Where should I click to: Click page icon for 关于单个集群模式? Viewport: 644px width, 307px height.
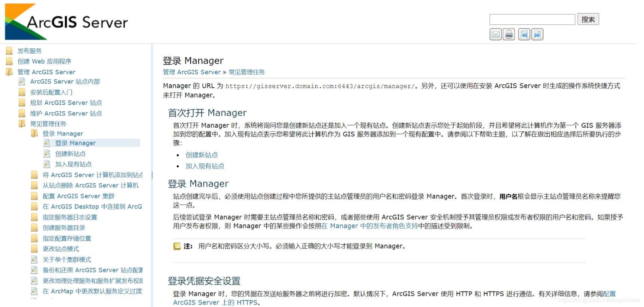[x=34, y=259]
